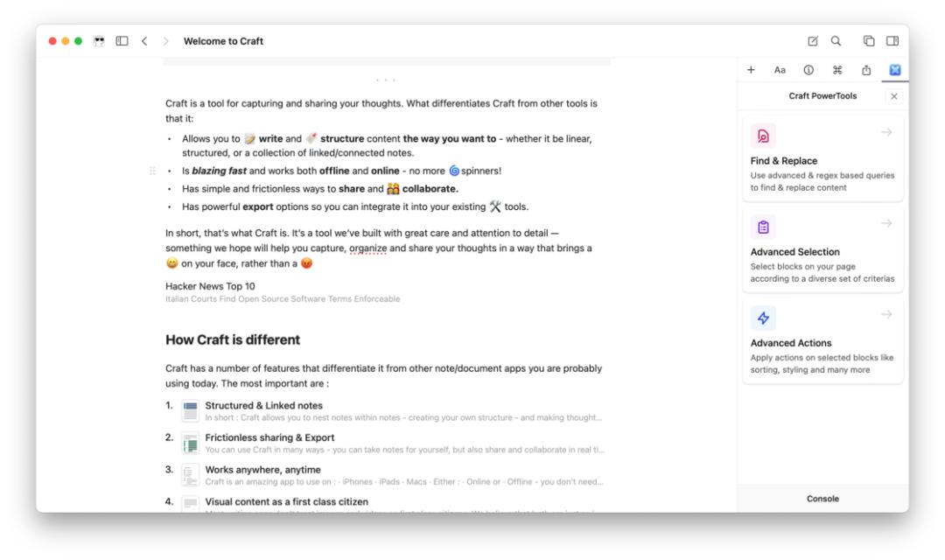
Task: Open Structured & Linked notes page thumbnail
Action: coord(191,411)
